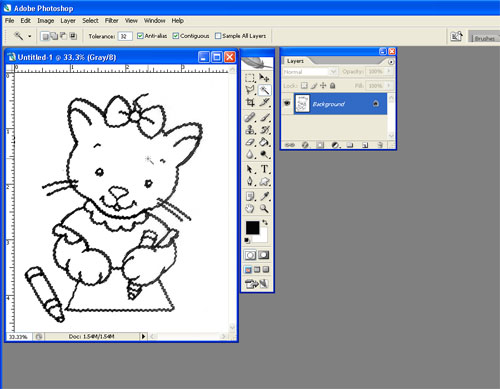Enable the Sample All Layers checkbox
Viewport: 500px width, 389px height.
(218, 36)
